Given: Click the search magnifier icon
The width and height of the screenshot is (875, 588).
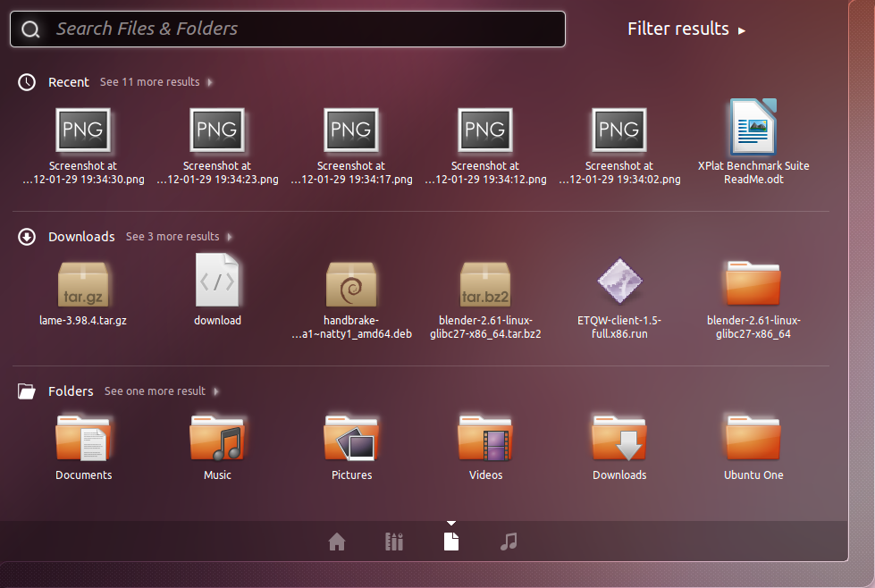Looking at the screenshot, I should tap(30, 29).
